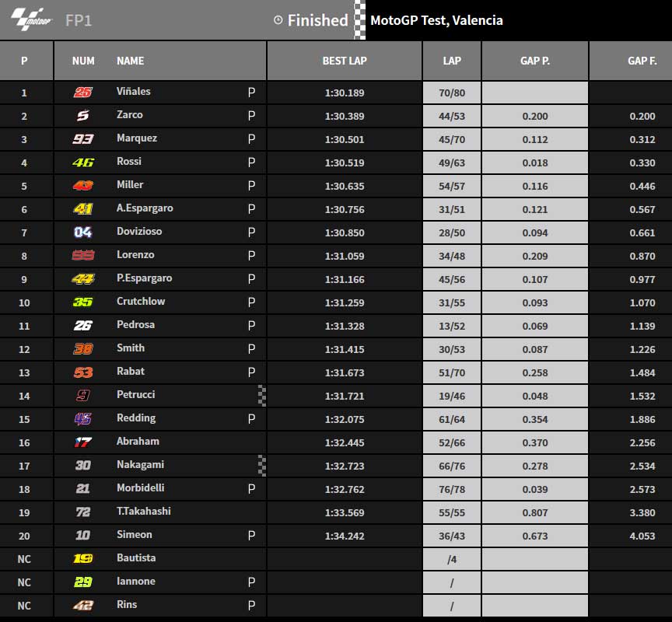Screen dimensions: 672x622
Task: Select Marquez's number 93 icon
Action: click(x=82, y=139)
